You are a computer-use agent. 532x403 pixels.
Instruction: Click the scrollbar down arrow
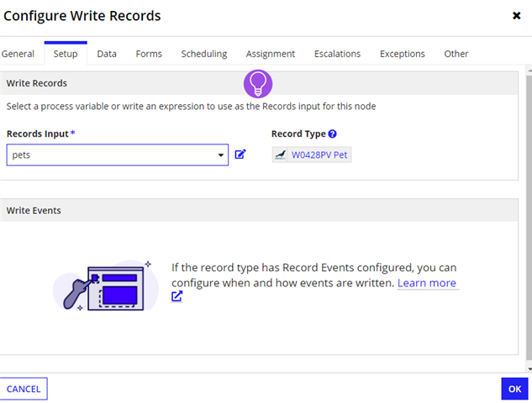tap(528, 367)
